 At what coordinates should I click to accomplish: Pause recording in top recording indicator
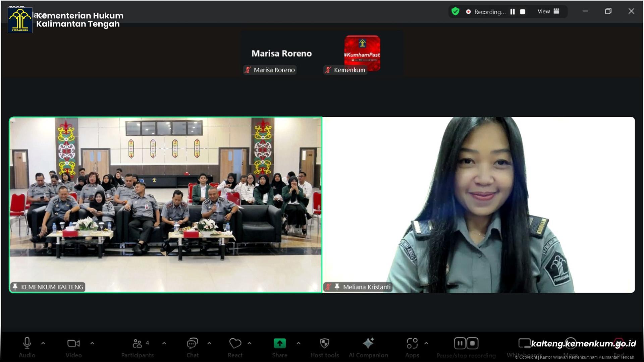pos(513,12)
